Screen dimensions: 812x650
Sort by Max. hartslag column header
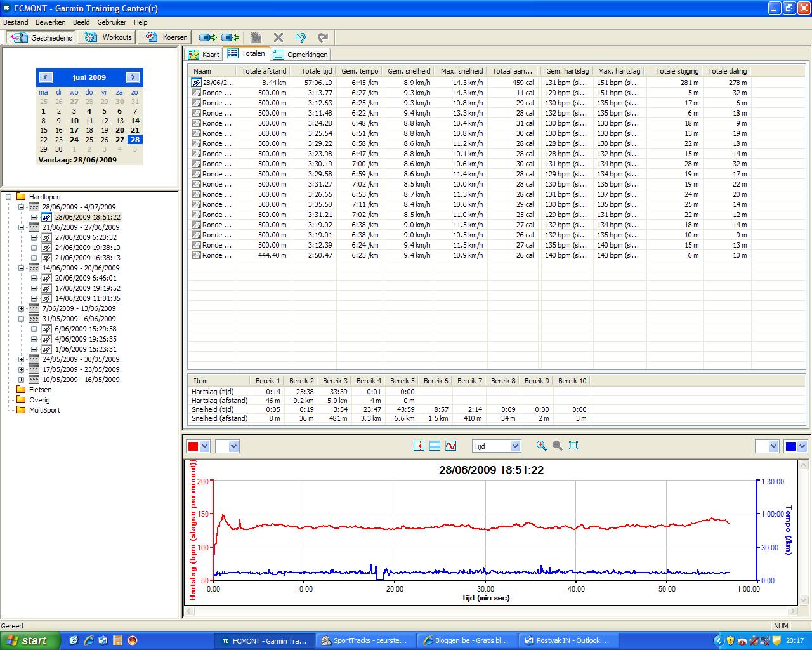619,71
